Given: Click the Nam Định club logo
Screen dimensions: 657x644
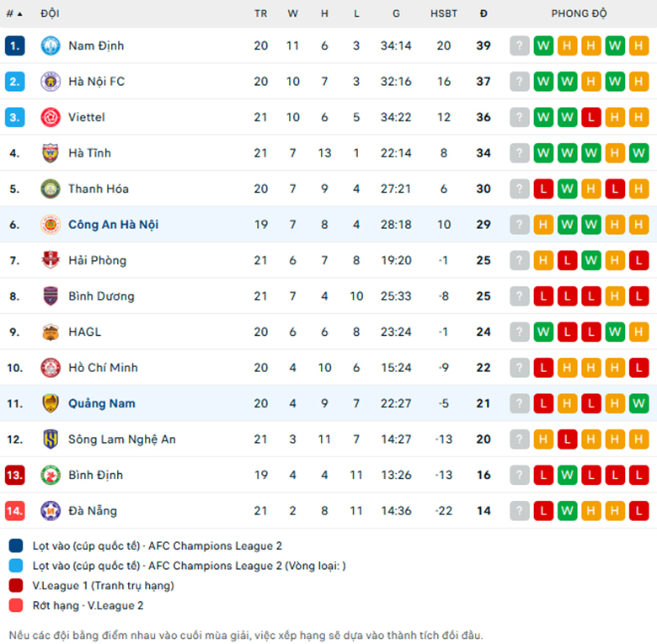Looking at the screenshot, I should click(51, 45).
